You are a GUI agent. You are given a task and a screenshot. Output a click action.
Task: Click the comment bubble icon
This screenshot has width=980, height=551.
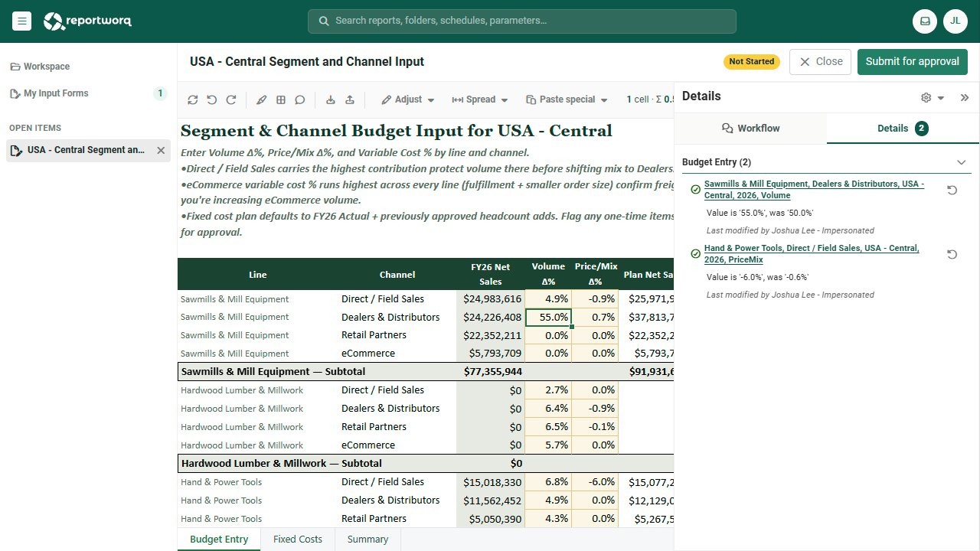tap(300, 99)
